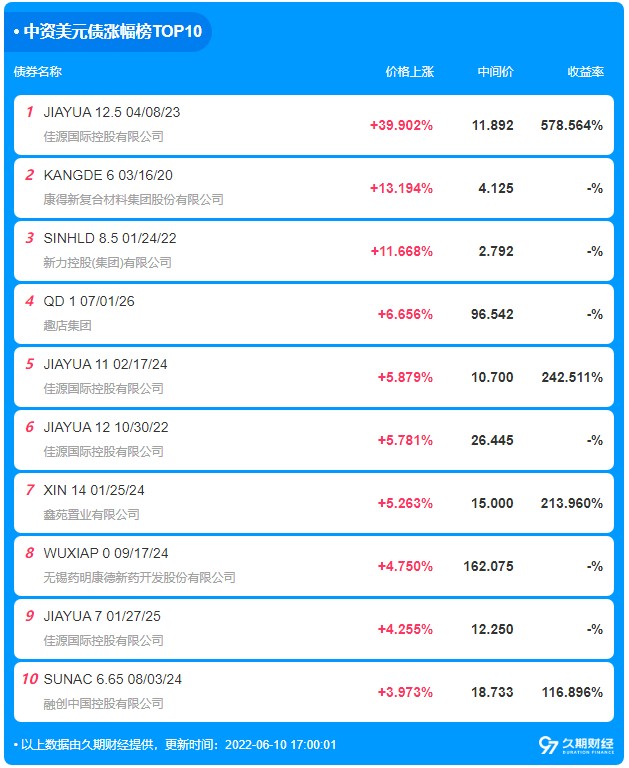
Task: Click the +39.902% price increase value
Action: point(401,125)
